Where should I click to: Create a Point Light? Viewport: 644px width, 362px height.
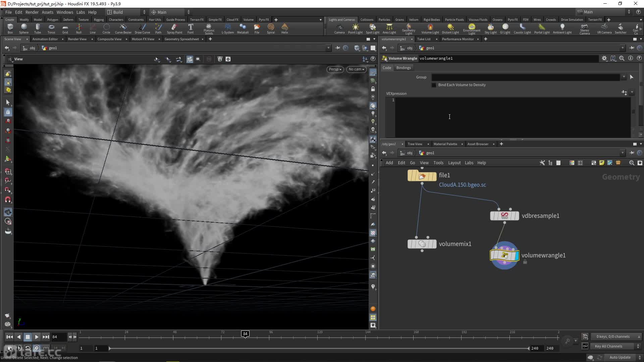coord(355,28)
